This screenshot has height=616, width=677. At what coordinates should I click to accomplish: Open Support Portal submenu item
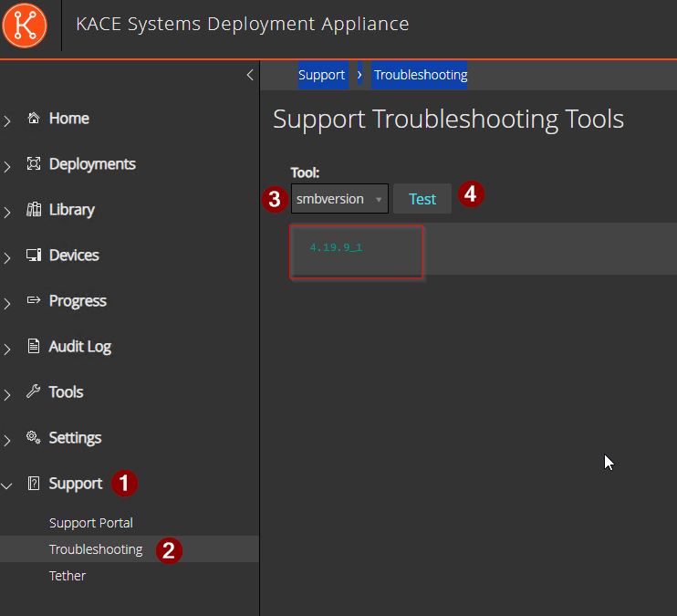point(91,523)
